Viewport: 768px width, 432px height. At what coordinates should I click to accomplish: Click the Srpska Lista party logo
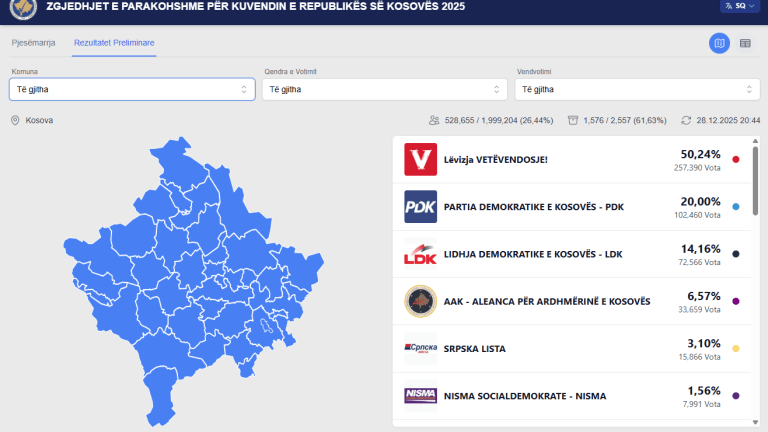[x=420, y=348]
